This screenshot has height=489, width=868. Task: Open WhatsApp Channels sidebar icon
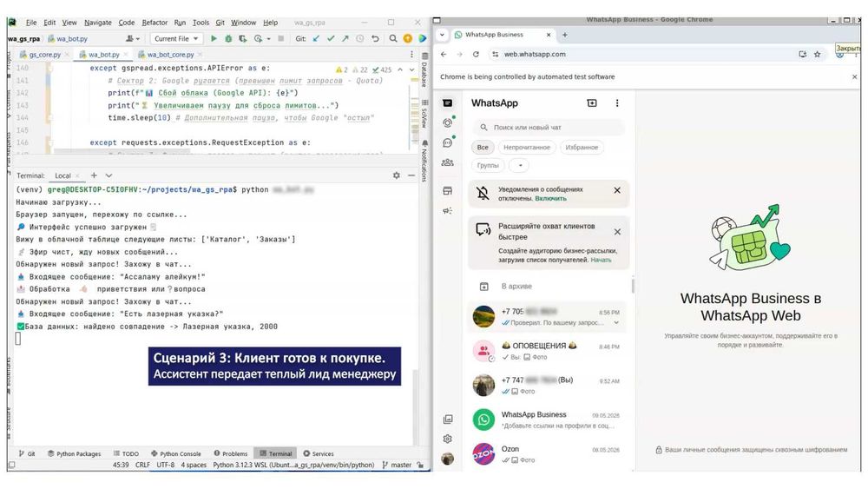point(447,143)
